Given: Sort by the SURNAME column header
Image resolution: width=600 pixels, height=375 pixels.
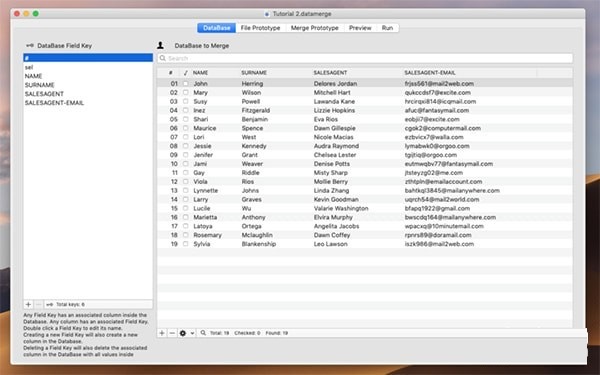Looking at the screenshot, I should pyautogui.click(x=254, y=73).
